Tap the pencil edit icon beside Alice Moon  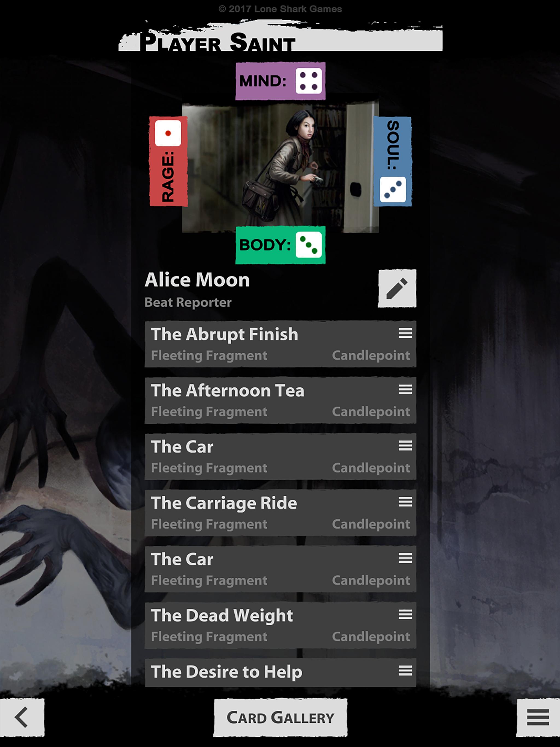[397, 288]
